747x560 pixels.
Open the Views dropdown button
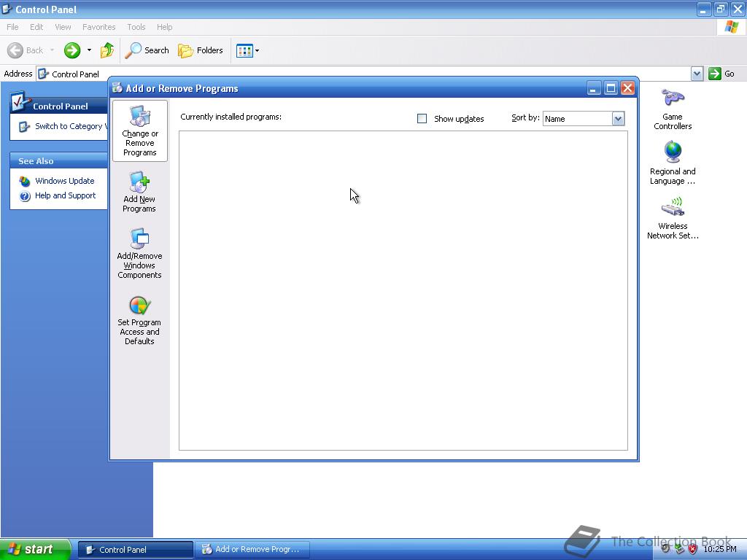coord(248,50)
